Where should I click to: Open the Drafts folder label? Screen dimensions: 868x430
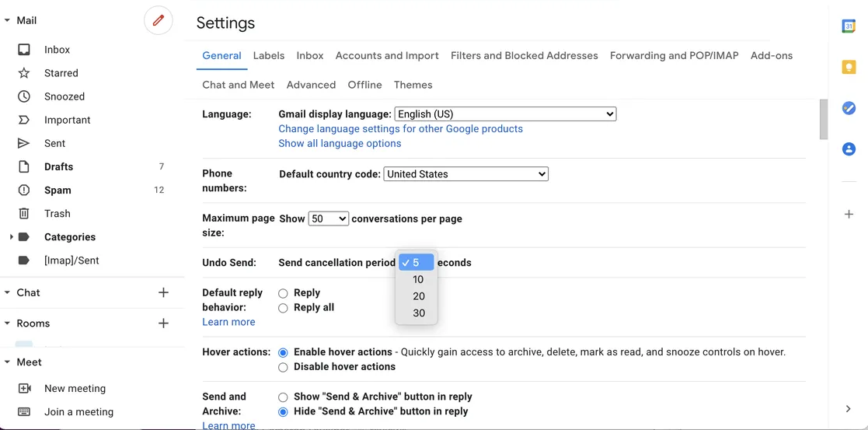[59, 167]
